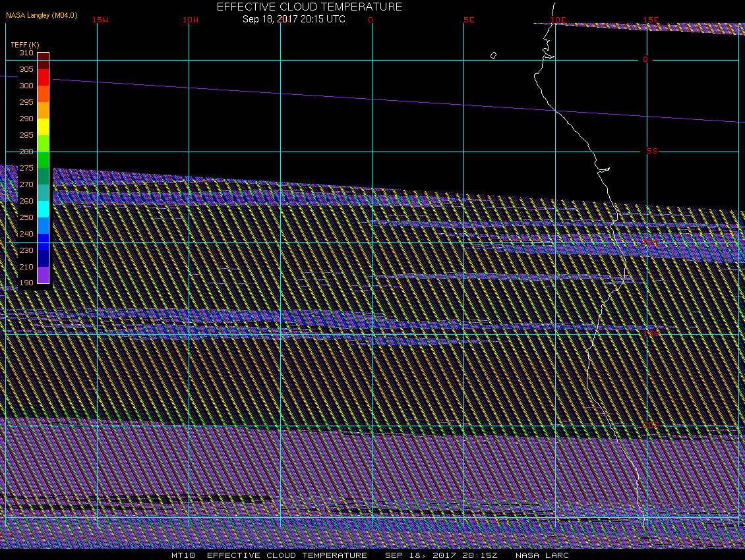Click the '10E' longitude label
Screen dimensions: 745x560
(x=558, y=20)
